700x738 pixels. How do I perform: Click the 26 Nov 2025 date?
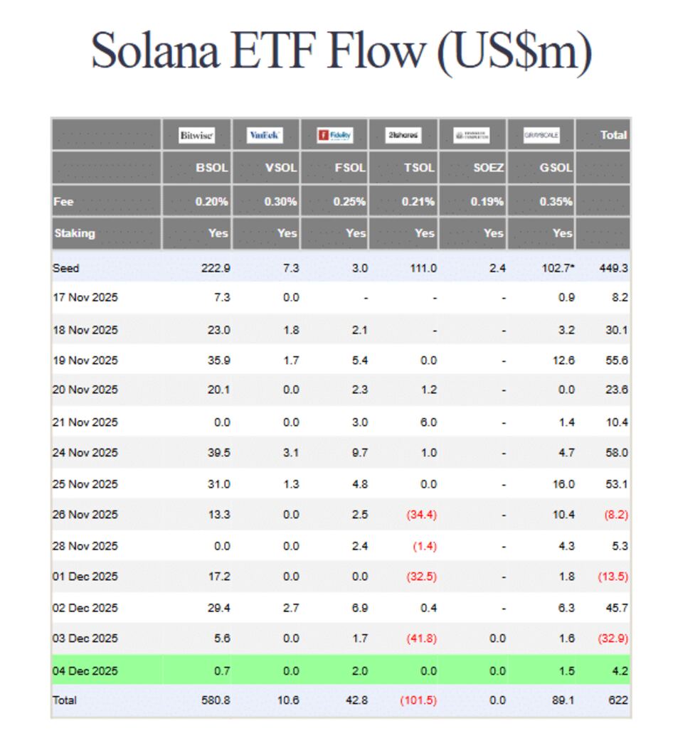pos(85,514)
